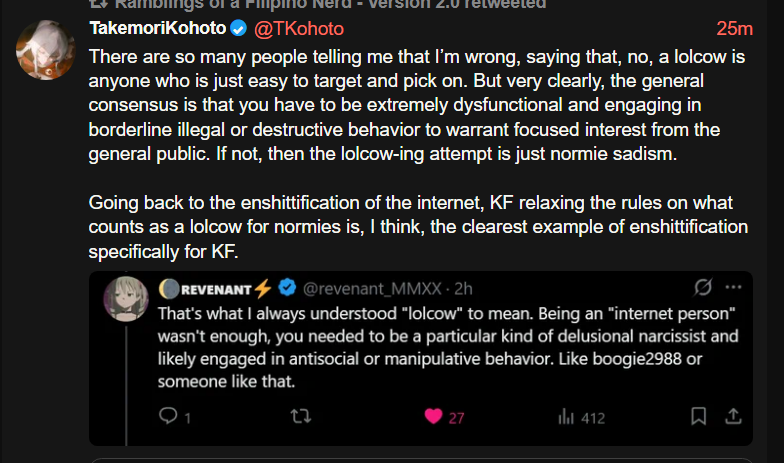Click the 2h timestamp on quoted tweet

(463, 288)
